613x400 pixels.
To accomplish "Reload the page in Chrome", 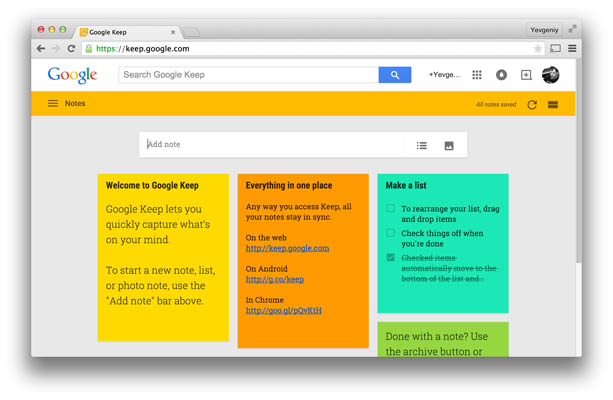I will coord(71,48).
